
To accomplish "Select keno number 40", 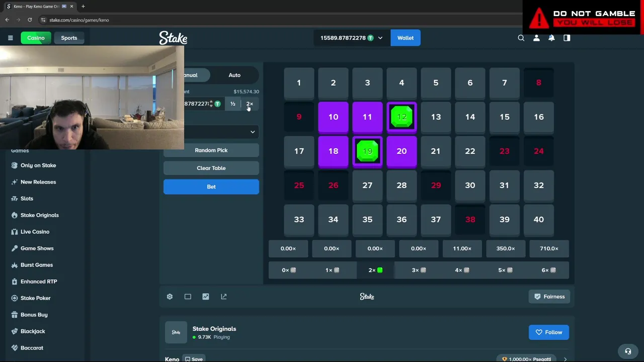I will pyautogui.click(x=539, y=219).
